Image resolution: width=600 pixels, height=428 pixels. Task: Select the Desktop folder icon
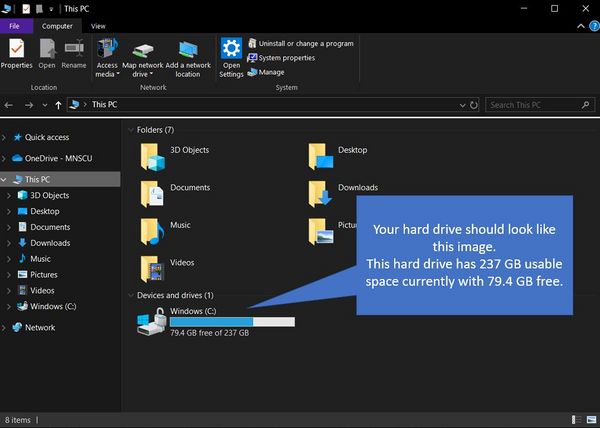tap(321, 157)
